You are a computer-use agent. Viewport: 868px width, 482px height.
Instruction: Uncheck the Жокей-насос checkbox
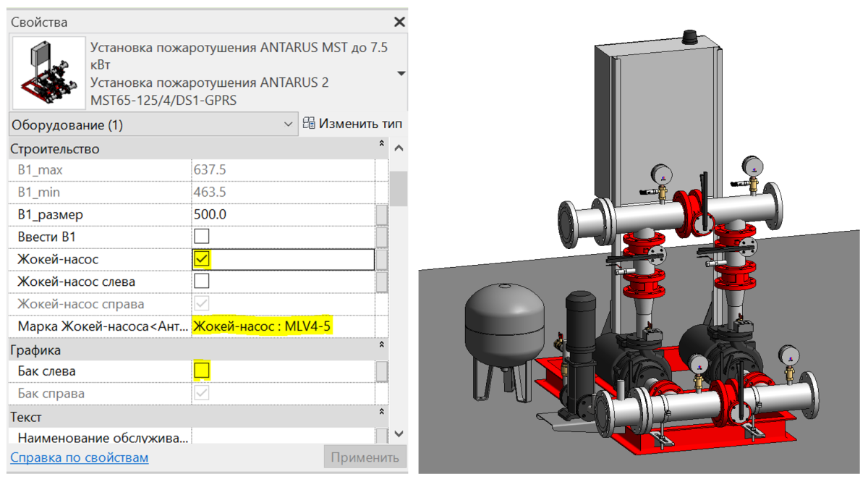(x=202, y=259)
